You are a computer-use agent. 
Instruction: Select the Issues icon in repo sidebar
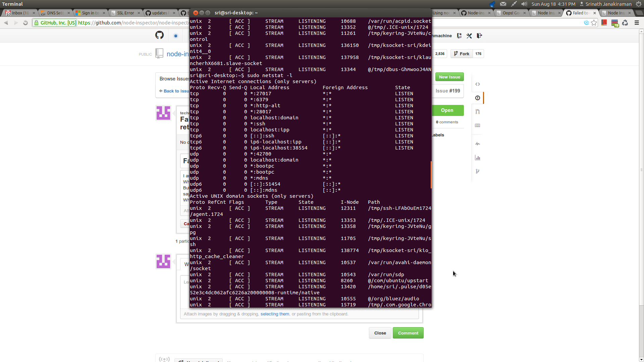pos(478,98)
